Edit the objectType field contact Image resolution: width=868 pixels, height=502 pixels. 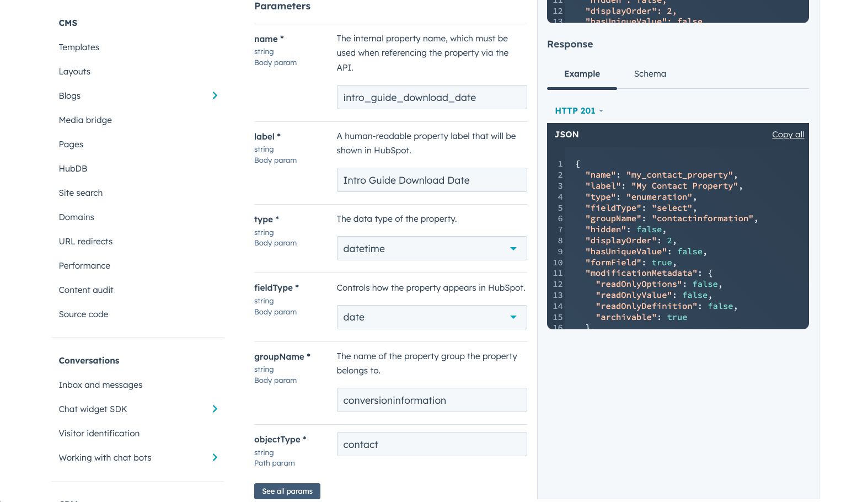[x=432, y=444]
